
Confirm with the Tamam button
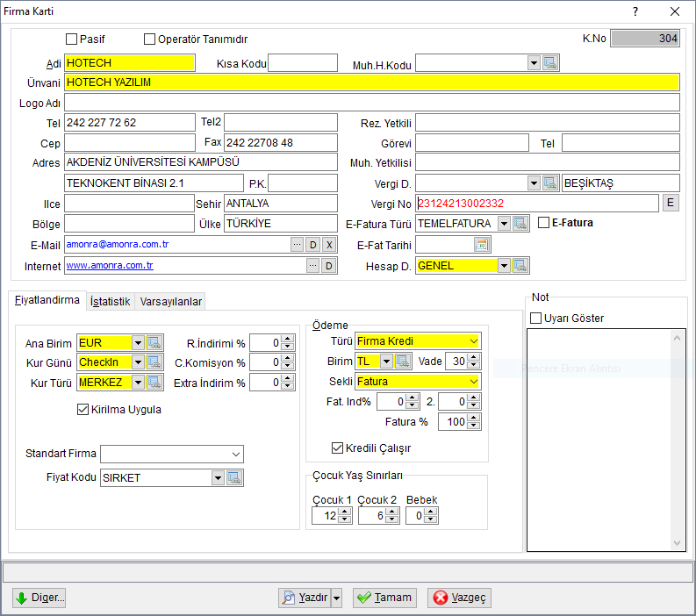384,598
